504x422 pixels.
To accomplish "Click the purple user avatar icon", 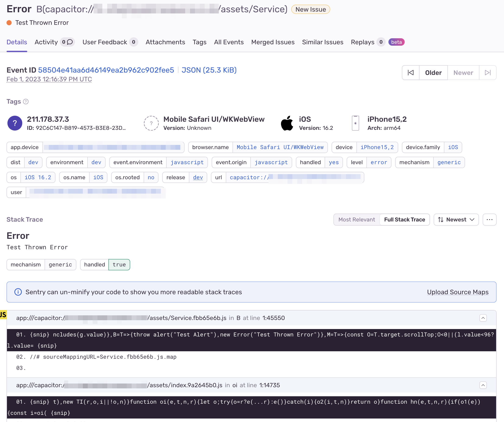I will (15, 123).
